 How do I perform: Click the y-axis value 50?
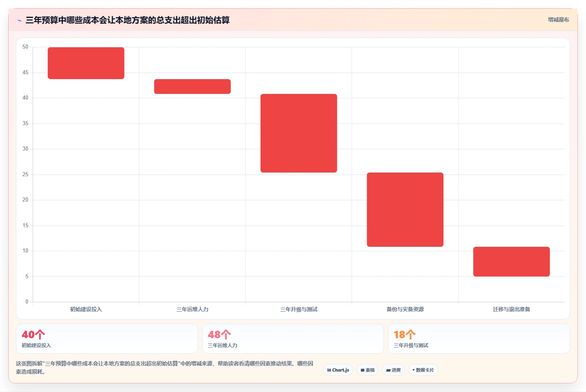tap(25, 47)
